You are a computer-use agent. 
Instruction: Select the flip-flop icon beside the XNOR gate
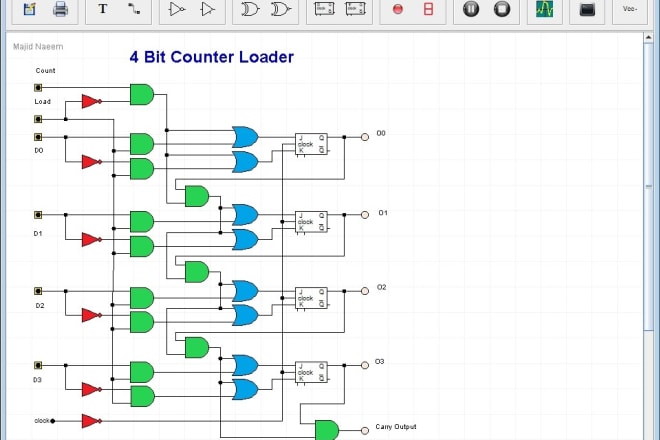(x=324, y=9)
